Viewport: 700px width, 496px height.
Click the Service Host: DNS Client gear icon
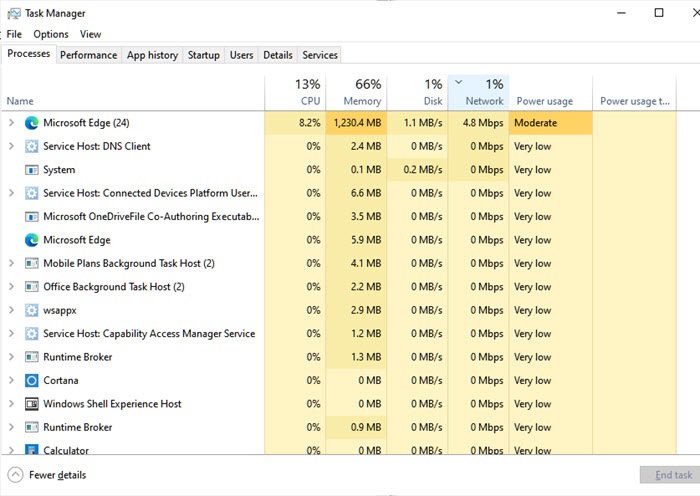point(31,146)
